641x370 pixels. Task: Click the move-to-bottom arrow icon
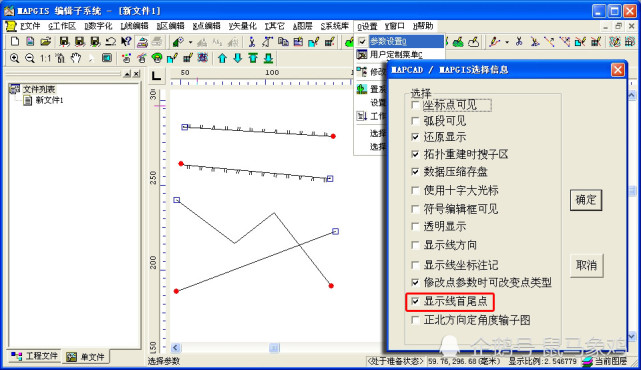[268, 58]
